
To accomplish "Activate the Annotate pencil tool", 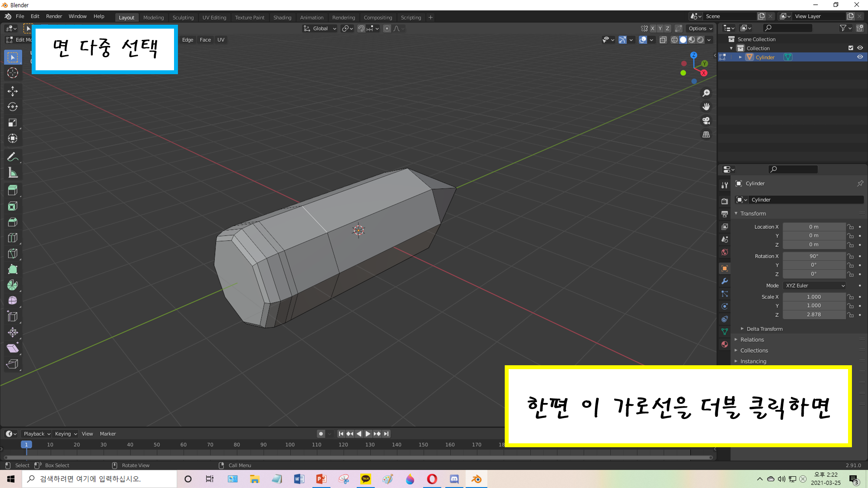I will pos(13,157).
